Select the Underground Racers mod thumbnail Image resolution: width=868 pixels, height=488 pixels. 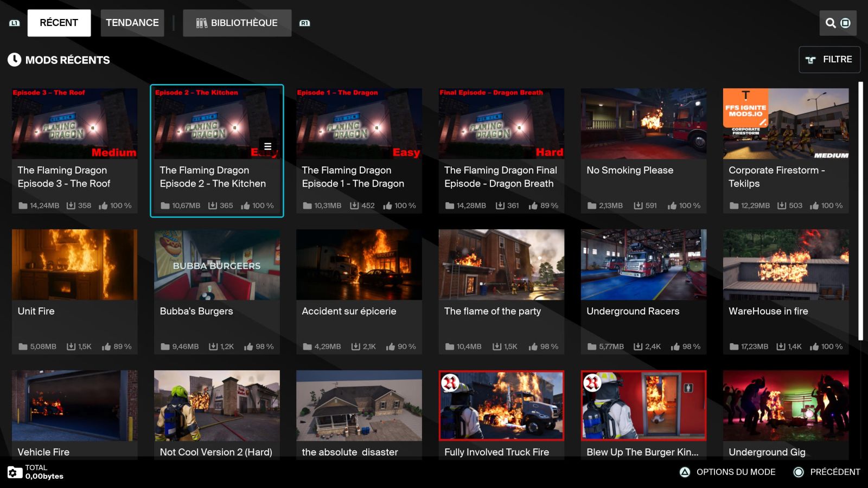[x=643, y=265]
